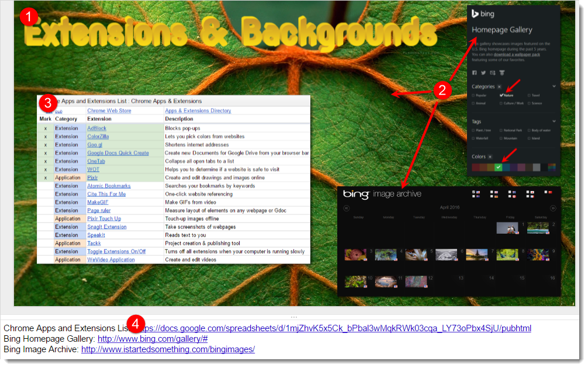
Task: Open the Page ruler link
Action: click(99, 211)
